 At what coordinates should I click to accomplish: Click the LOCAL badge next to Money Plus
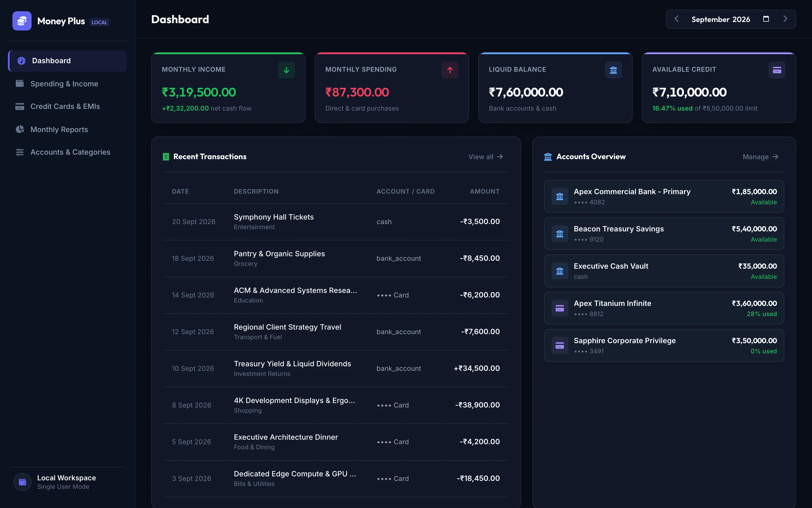99,22
